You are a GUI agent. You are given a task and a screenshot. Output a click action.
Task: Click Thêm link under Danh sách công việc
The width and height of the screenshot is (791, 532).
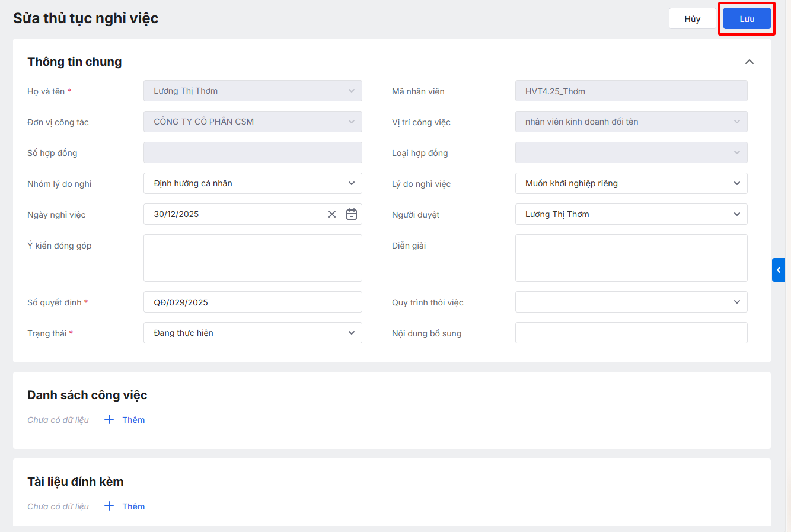click(133, 420)
